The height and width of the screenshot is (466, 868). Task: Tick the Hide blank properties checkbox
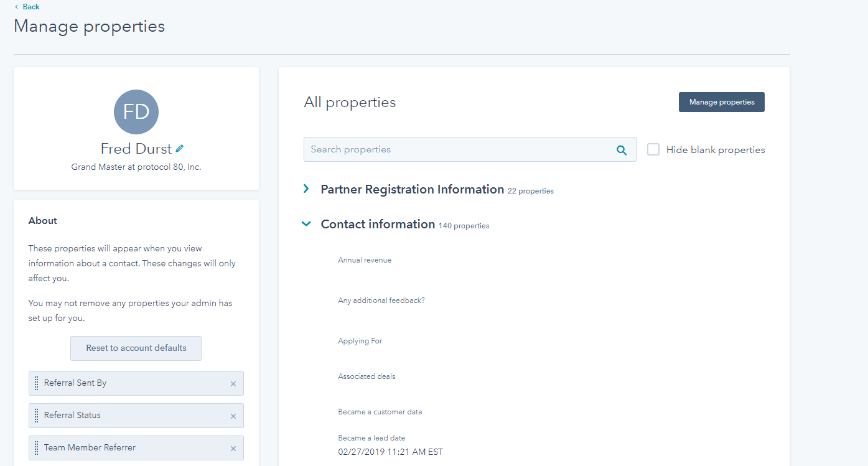pyautogui.click(x=653, y=149)
